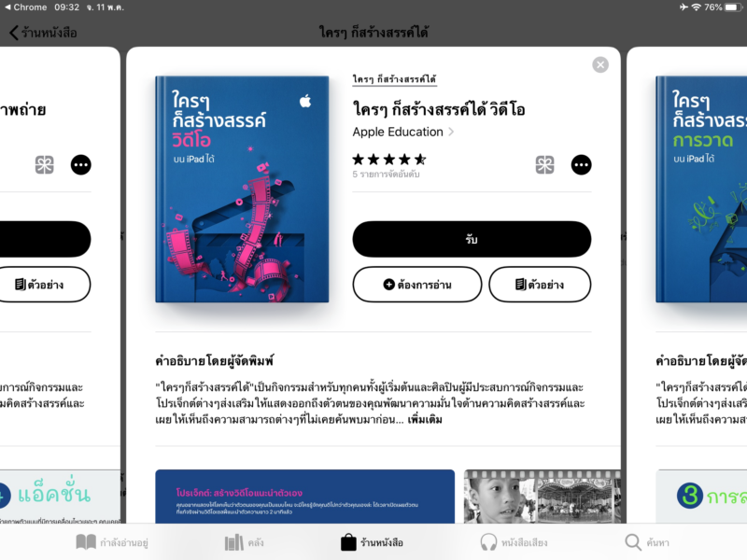The height and width of the screenshot is (560, 747).
Task: Select the กำลังอ่านอยู่ reading now tab
Action: [112, 542]
